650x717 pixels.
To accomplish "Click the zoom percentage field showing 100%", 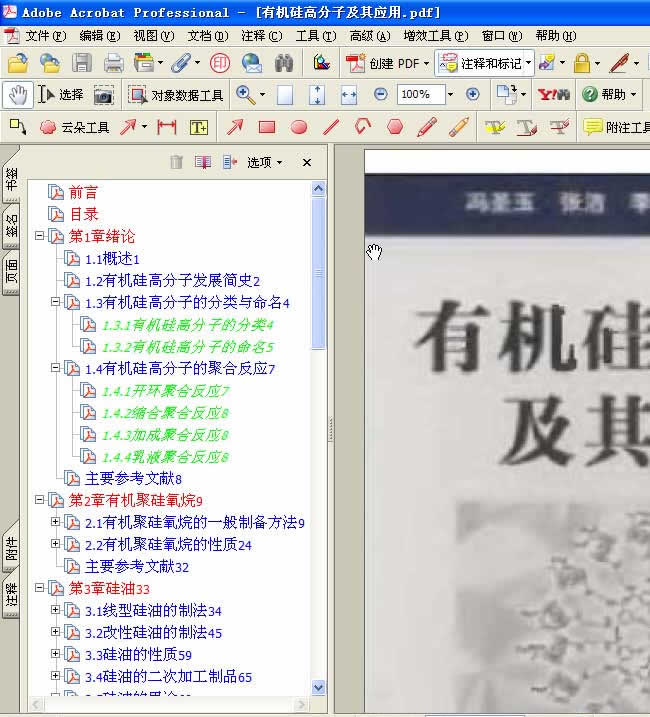I will pyautogui.click(x=421, y=95).
